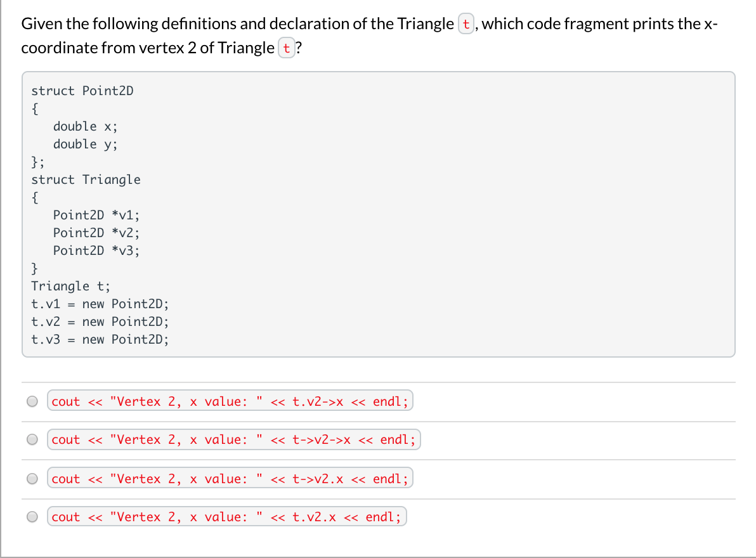Click the answer option containing t->v2.x
756x558 pixels.
[x=230, y=479]
